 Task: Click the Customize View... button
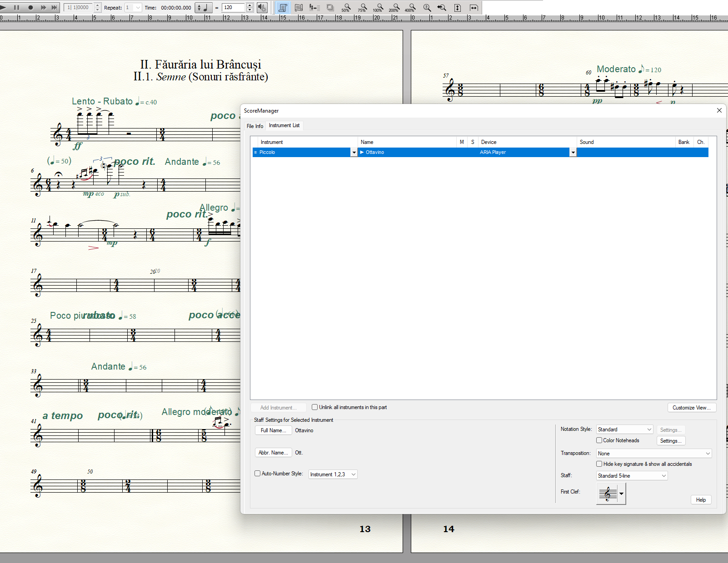tap(691, 408)
